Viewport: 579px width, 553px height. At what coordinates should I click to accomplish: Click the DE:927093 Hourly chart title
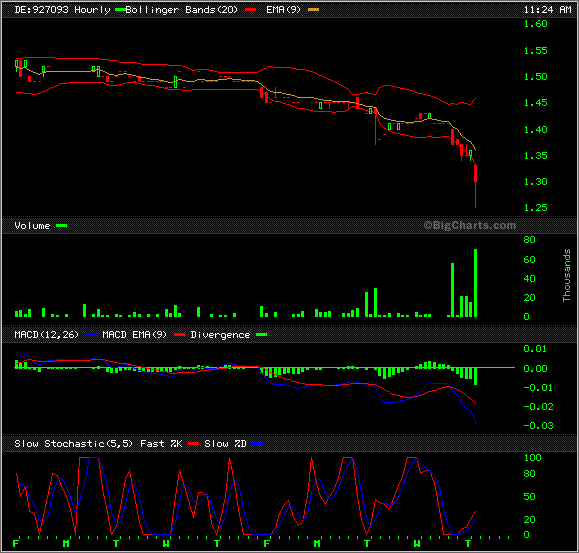[62, 10]
